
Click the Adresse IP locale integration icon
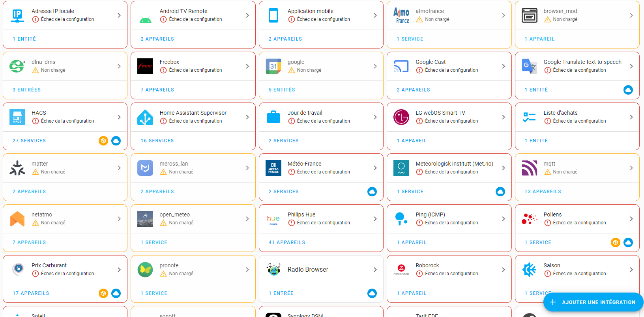tap(17, 15)
